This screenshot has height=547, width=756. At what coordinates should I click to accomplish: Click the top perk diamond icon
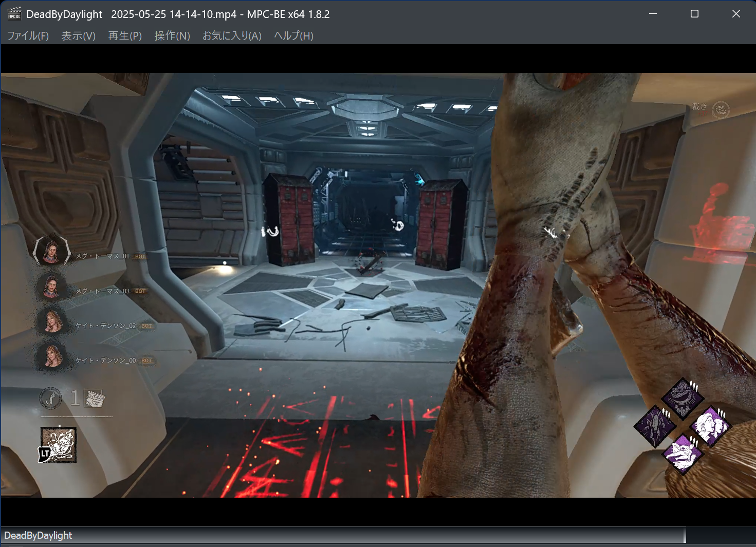[682, 399]
